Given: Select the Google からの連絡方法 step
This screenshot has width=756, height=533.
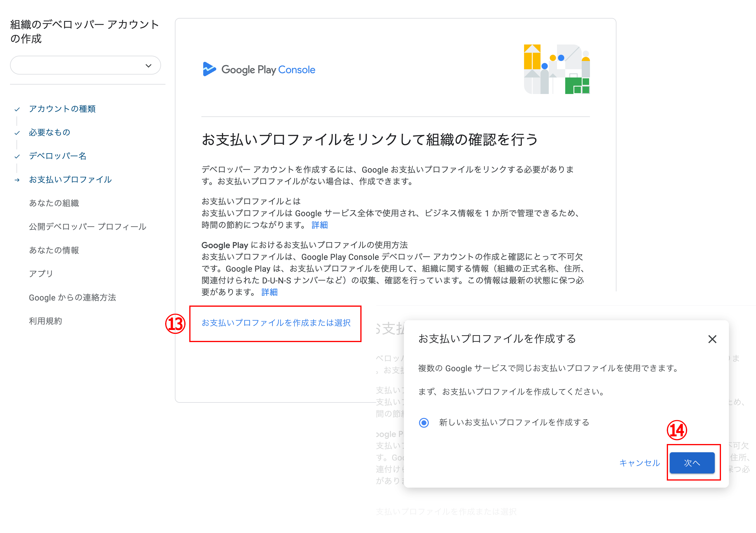Looking at the screenshot, I should click(x=72, y=297).
